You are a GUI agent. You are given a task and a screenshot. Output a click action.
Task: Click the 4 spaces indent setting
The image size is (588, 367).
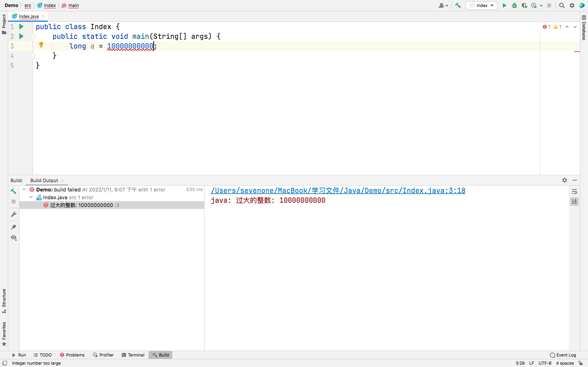(x=565, y=363)
